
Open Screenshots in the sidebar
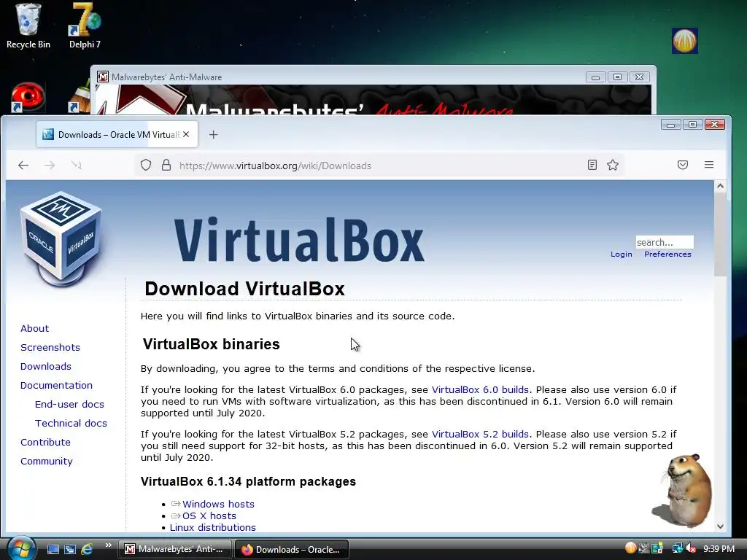tap(50, 348)
